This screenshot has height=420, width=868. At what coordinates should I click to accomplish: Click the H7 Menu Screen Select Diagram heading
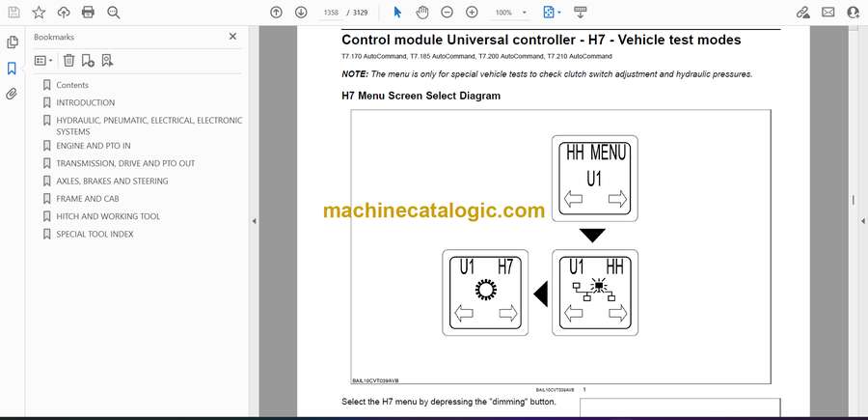click(x=420, y=96)
